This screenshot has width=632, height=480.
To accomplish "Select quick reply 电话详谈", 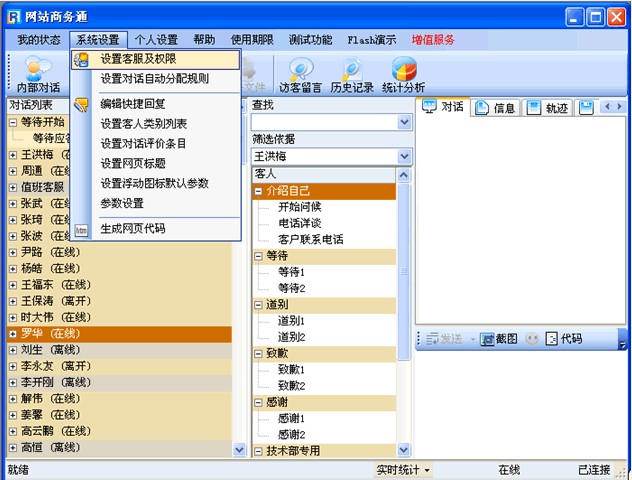I will [299, 223].
